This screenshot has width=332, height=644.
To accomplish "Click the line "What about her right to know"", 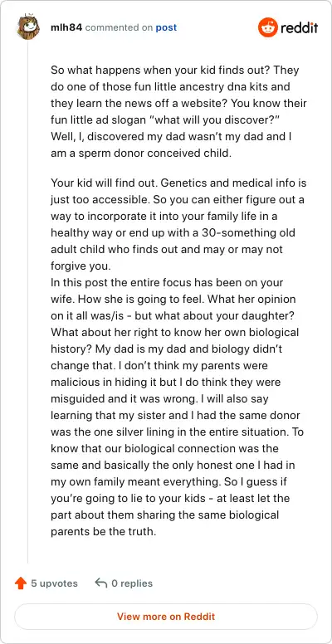I will click(x=174, y=332).
